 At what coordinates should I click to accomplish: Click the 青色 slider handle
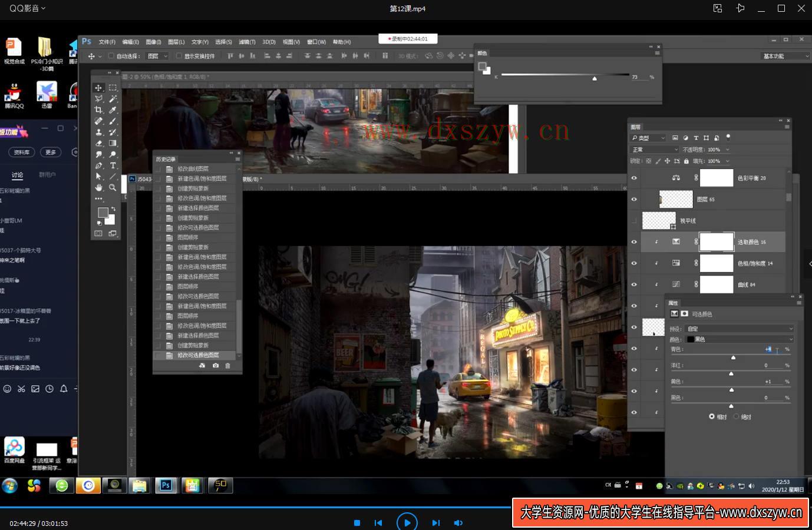pyautogui.click(x=734, y=357)
